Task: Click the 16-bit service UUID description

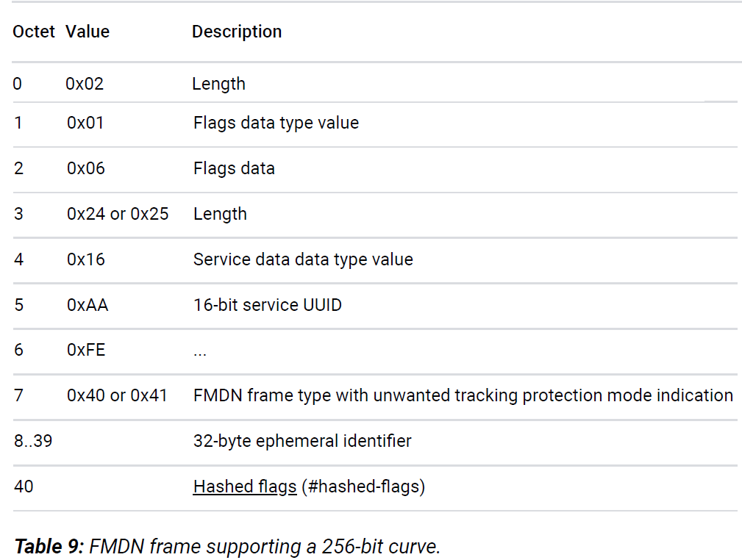Action: click(268, 305)
